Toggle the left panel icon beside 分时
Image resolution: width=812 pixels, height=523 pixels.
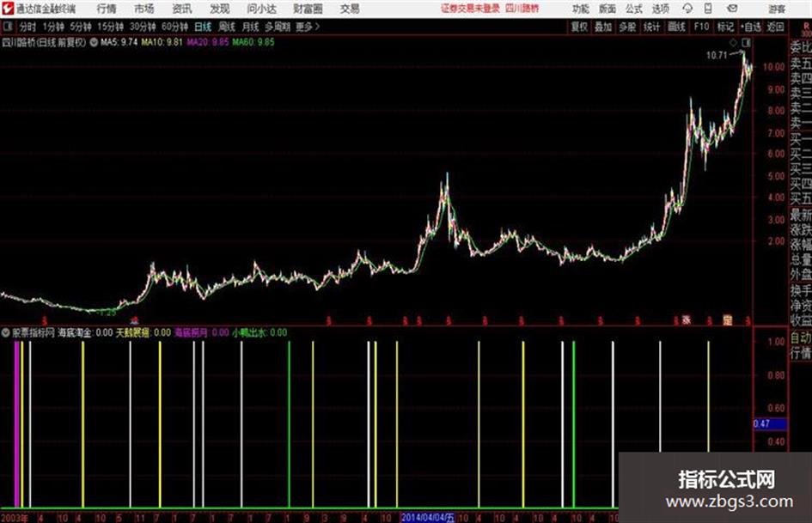pos(7,26)
